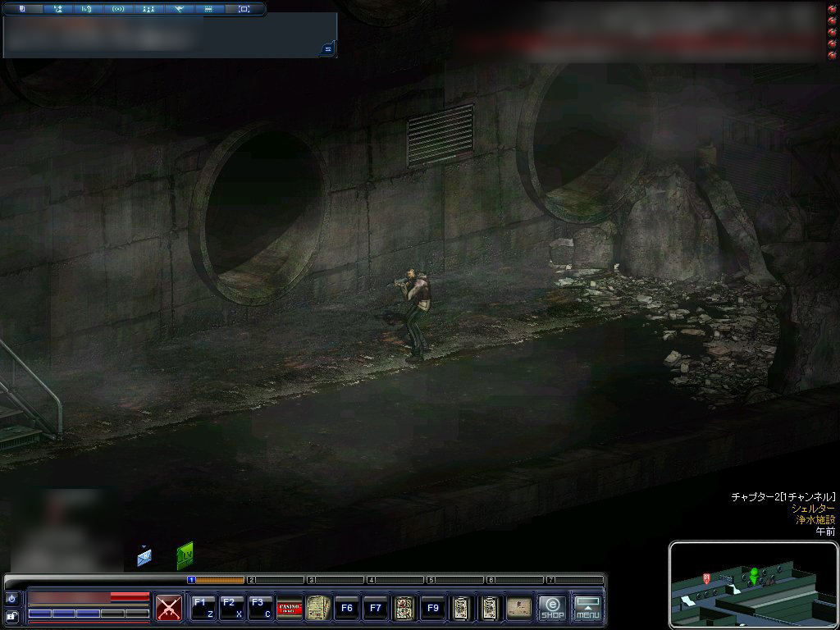Image resolution: width=840 pixels, height=630 pixels.
Task: Select the empty F7 quick slot
Action: pyautogui.click(x=376, y=608)
